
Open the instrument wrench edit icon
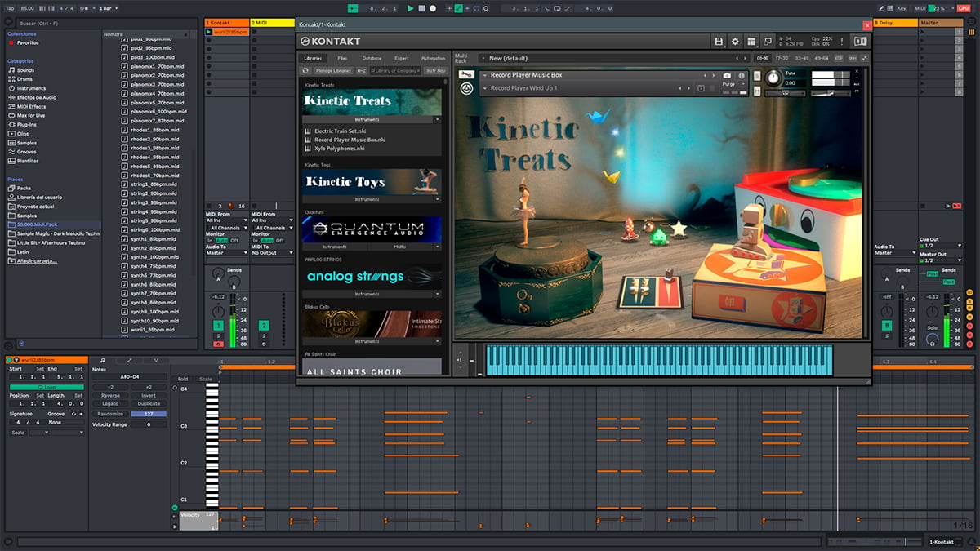point(465,74)
